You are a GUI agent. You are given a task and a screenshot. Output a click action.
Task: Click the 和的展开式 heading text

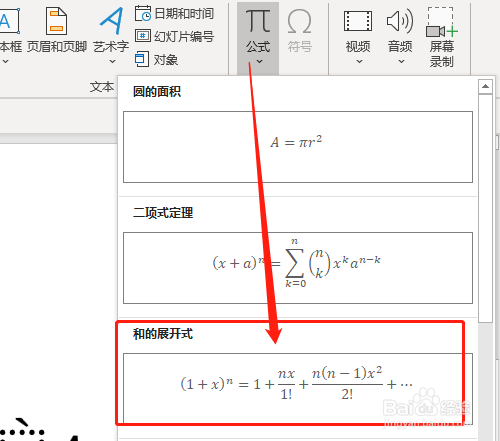(x=163, y=334)
